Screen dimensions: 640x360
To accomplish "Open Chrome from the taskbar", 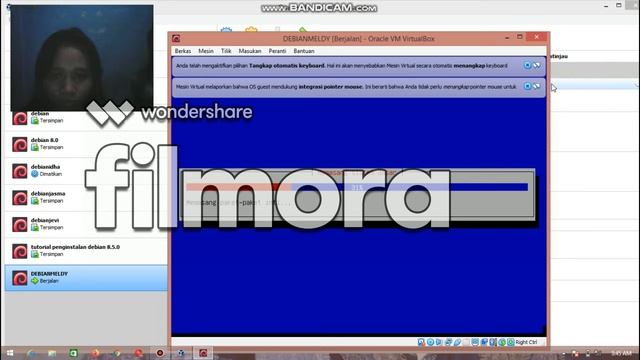I will 116,353.
